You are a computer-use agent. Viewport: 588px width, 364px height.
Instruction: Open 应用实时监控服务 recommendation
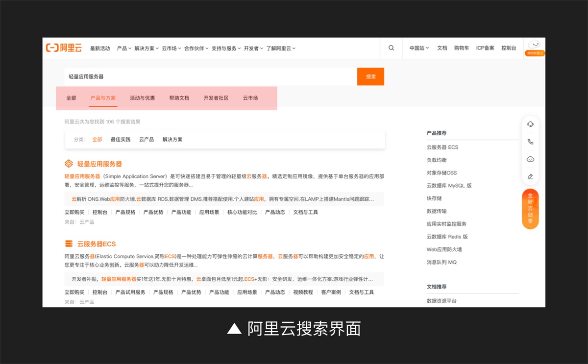click(x=446, y=223)
